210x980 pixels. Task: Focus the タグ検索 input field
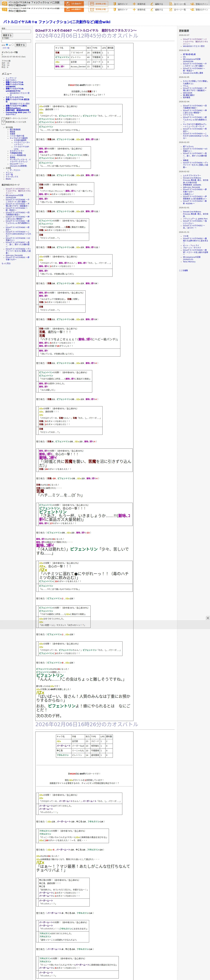16,41
